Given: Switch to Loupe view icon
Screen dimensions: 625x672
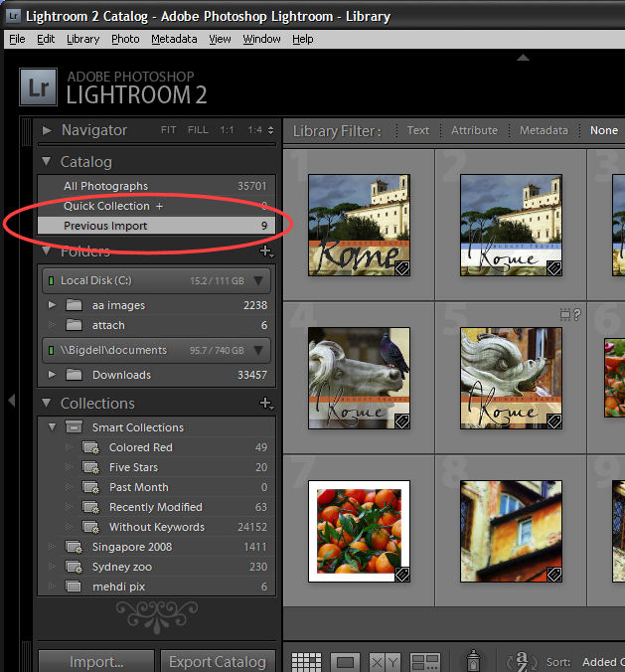Looking at the screenshot, I should [345, 662].
